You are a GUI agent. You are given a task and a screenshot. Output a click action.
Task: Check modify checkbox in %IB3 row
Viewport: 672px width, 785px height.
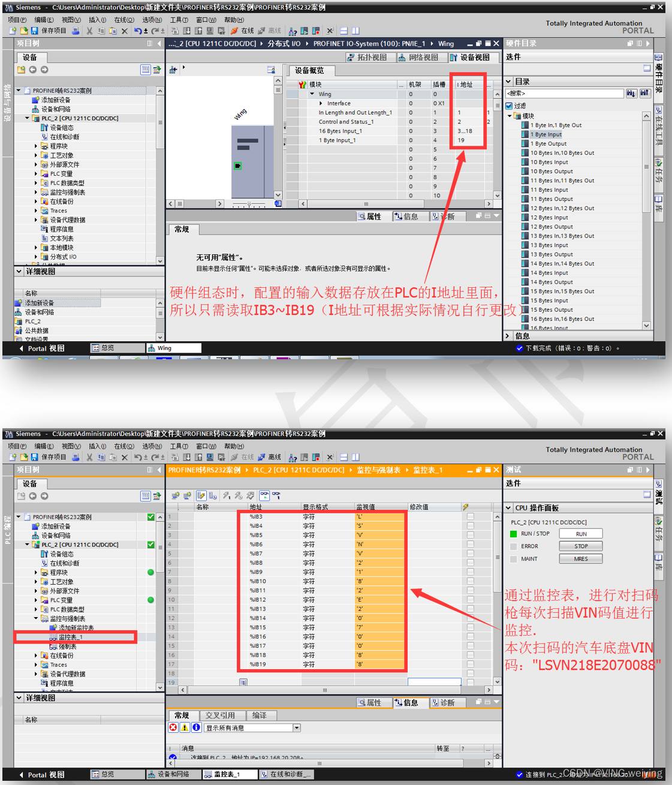coord(470,516)
